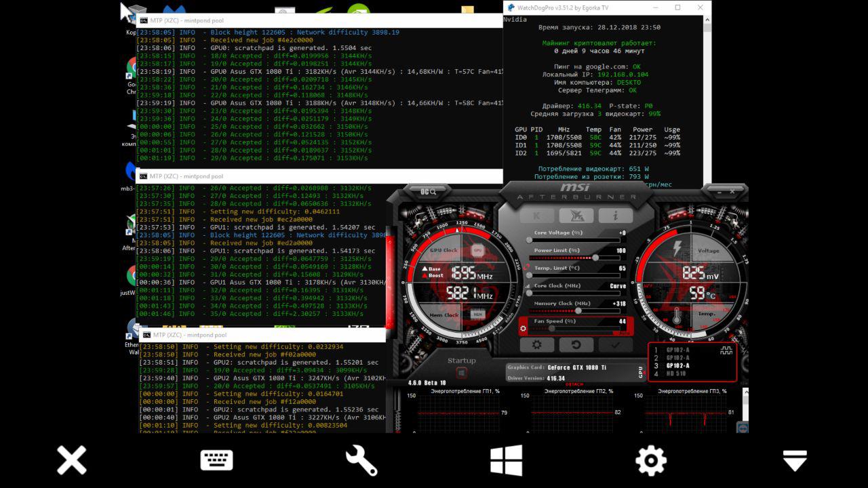Open the fan curve waveform icon in the profile box

pos(726,350)
